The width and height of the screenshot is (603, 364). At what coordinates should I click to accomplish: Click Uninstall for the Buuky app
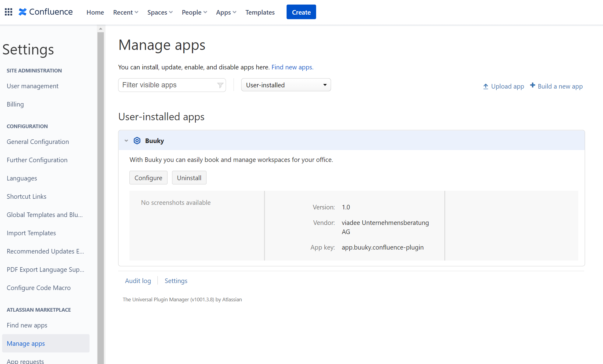point(189,178)
